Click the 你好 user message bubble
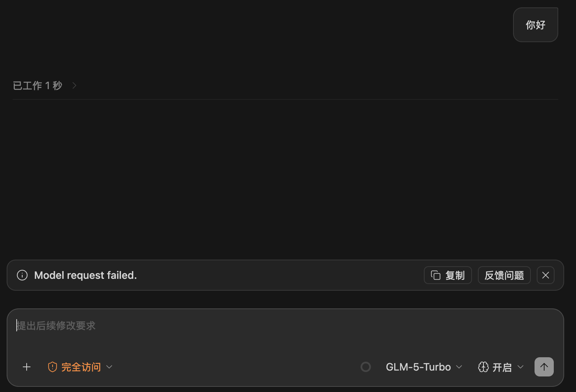Viewport: 576px width, 392px height. [x=536, y=25]
